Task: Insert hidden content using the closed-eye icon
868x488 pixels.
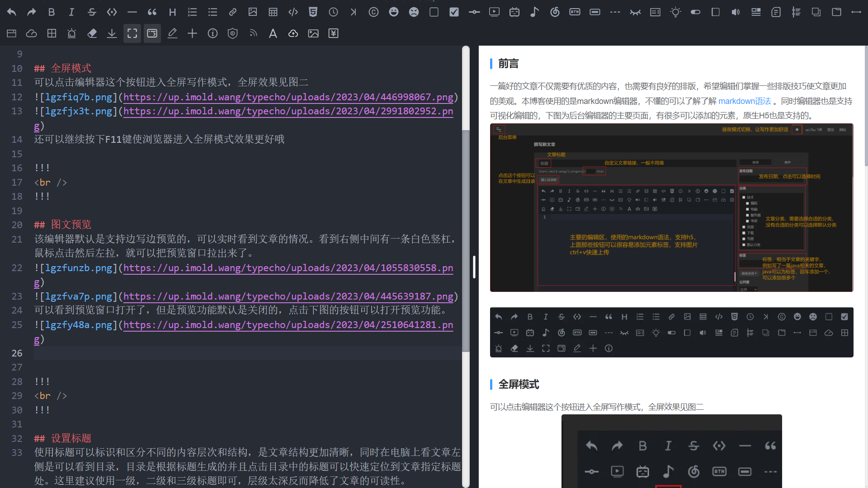Action: click(635, 12)
